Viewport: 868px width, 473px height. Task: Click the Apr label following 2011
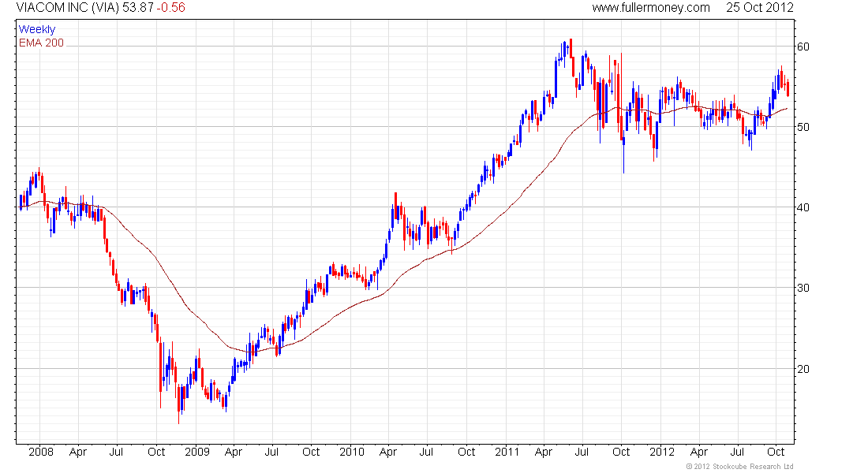pos(544,452)
